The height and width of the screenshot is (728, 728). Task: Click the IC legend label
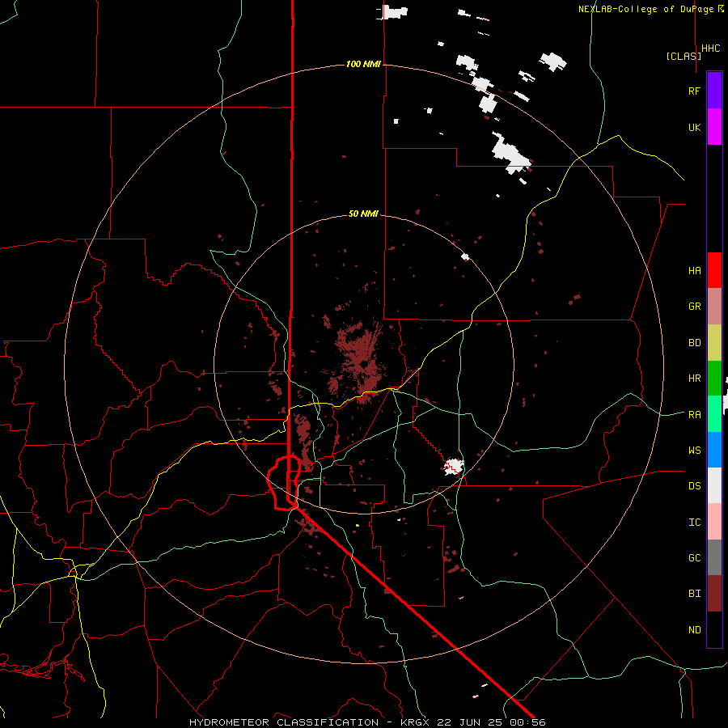point(695,523)
